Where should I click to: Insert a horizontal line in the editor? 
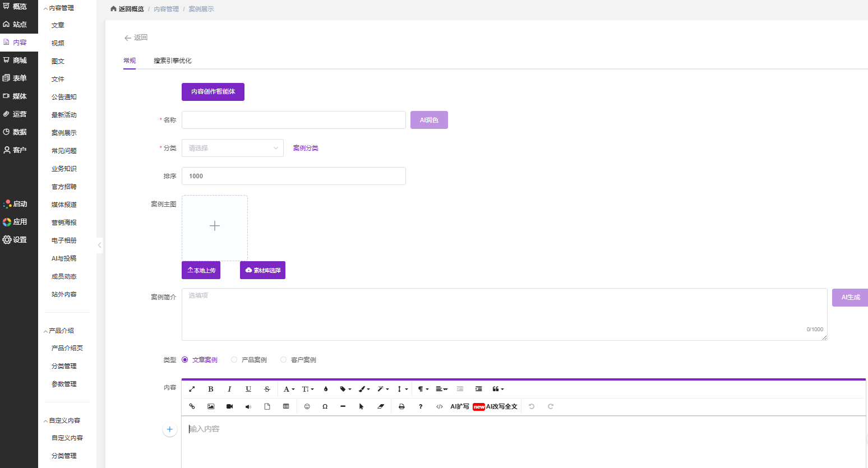tap(343, 406)
